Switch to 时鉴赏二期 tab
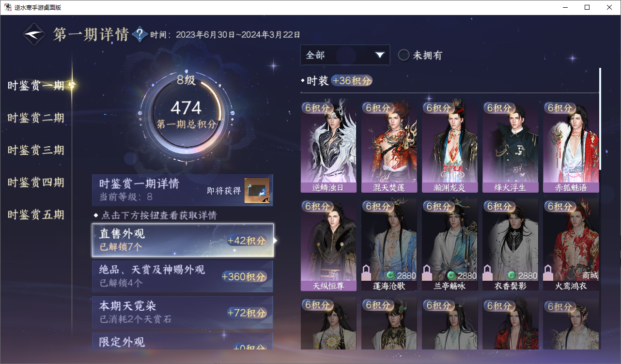The height and width of the screenshot is (364, 621). click(36, 118)
